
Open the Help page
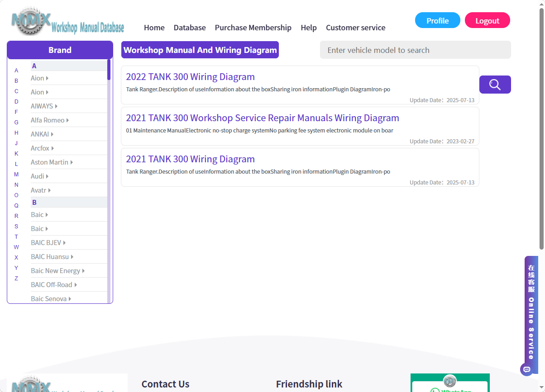coord(309,28)
